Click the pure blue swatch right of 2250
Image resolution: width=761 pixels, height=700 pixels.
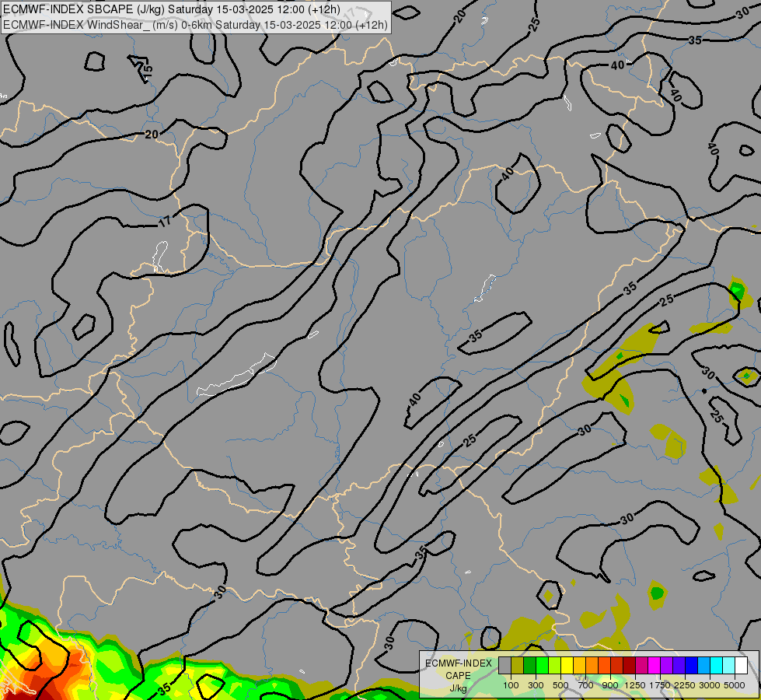coord(692,666)
